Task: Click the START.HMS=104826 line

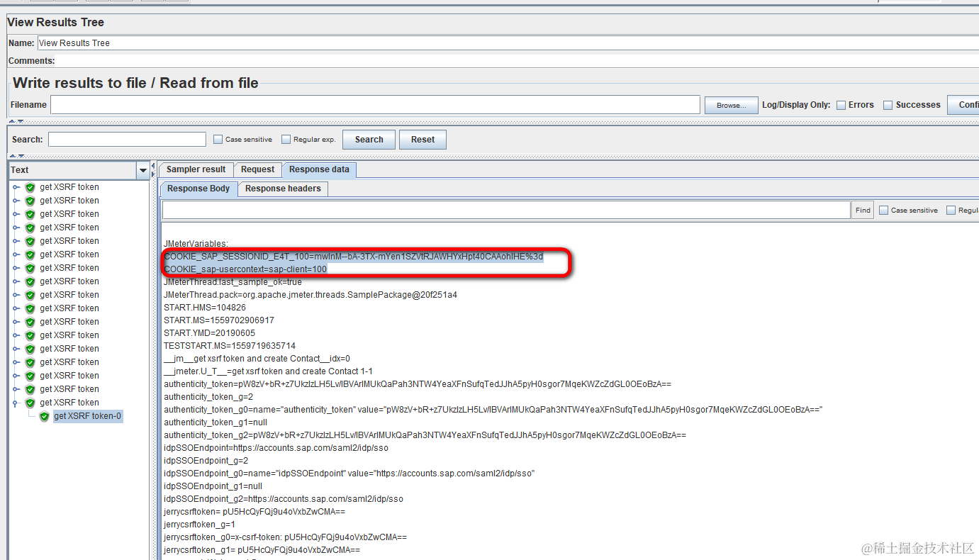Action: pyautogui.click(x=205, y=308)
